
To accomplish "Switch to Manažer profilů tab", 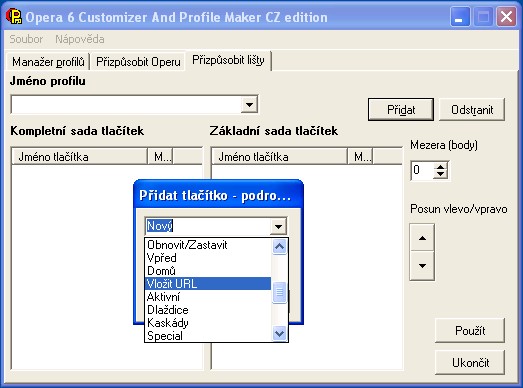I will tap(48, 62).
